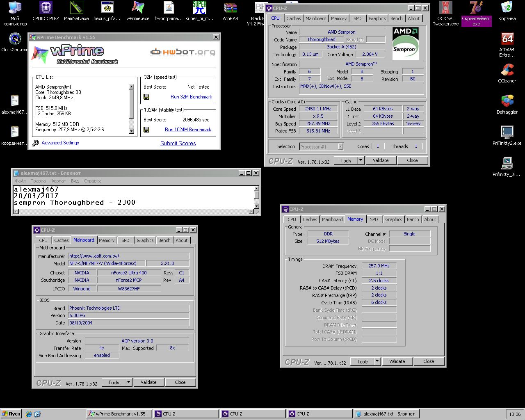
Task: Launch Defraggler desktop icon
Action: (x=507, y=105)
